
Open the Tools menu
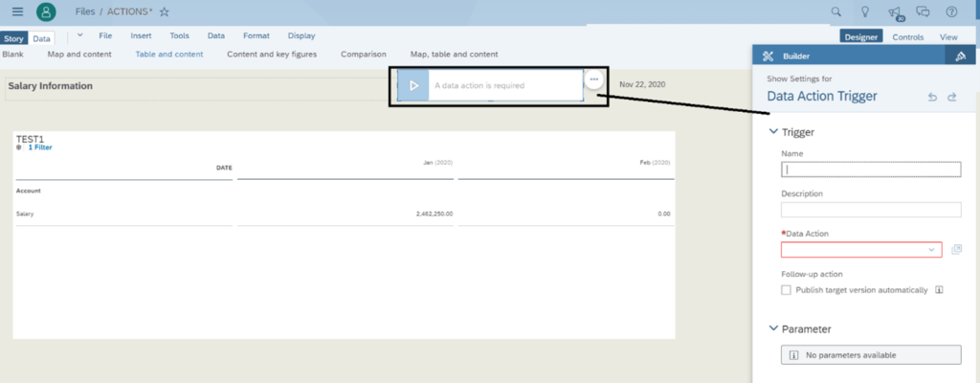click(179, 35)
